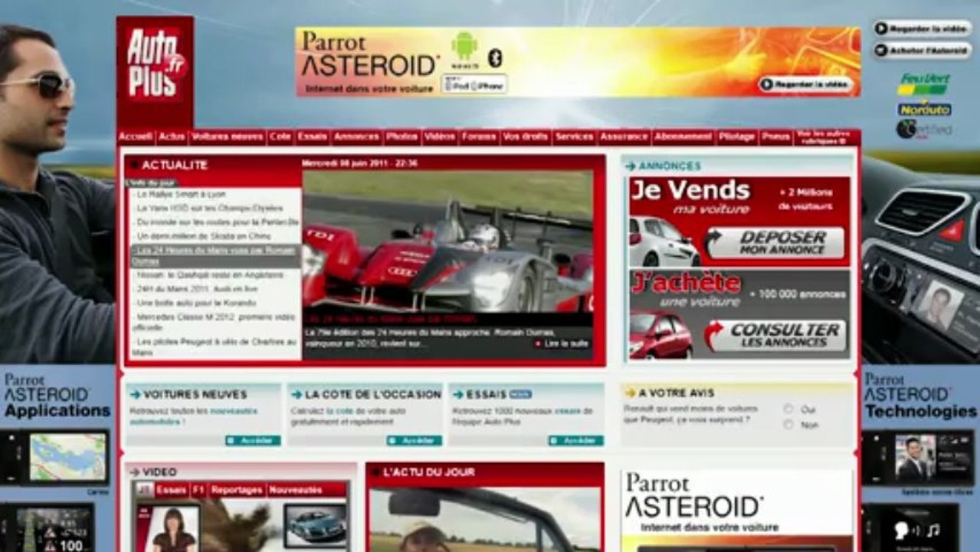This screenshot has height=552, width=980.
Task: Click the Feu Vert logo
Action: pos(923,84)
